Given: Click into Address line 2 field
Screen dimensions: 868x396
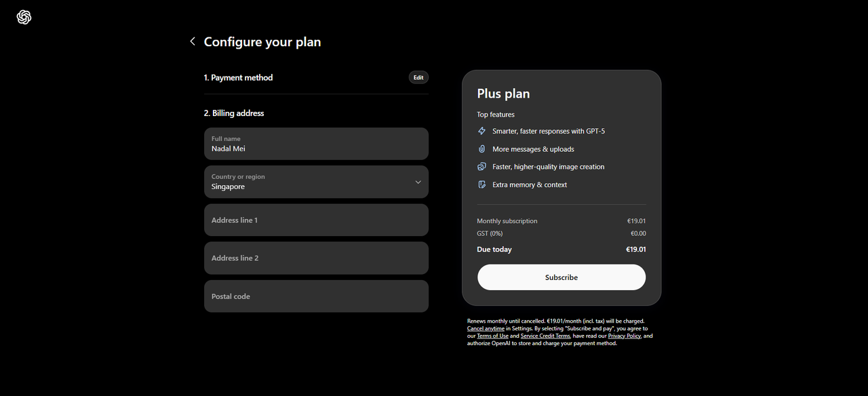Looking at the screenshot, I should click(316, 258).
